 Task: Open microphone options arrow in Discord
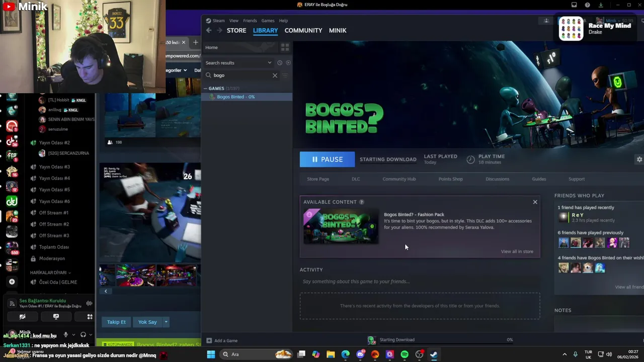(73, 335)
